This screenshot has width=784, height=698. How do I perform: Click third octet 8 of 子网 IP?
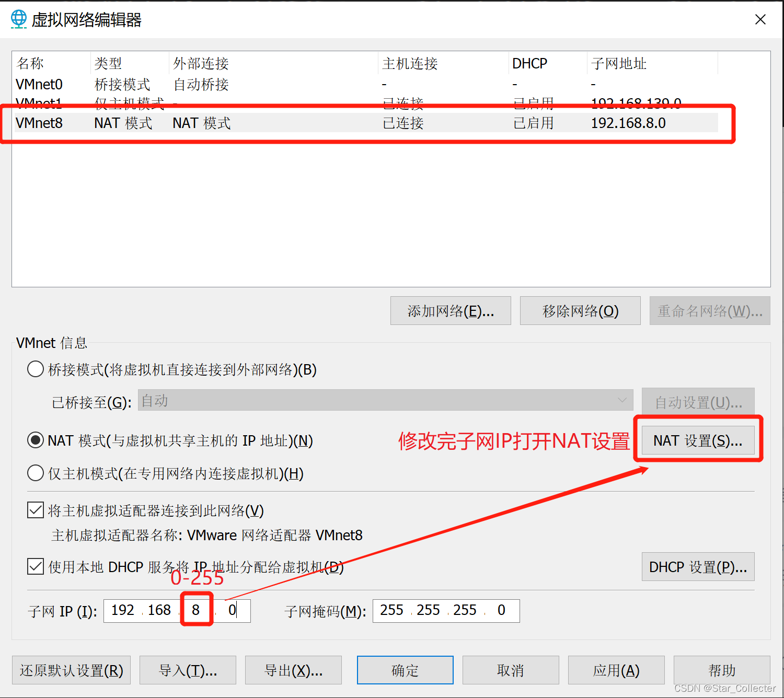[196, 610]
